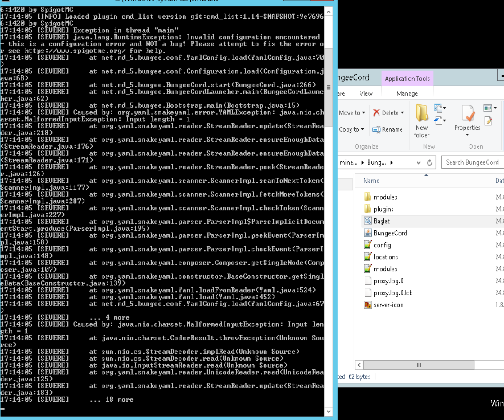
Task: Click the Edit pencil document icon
Action: click(488, 121)
